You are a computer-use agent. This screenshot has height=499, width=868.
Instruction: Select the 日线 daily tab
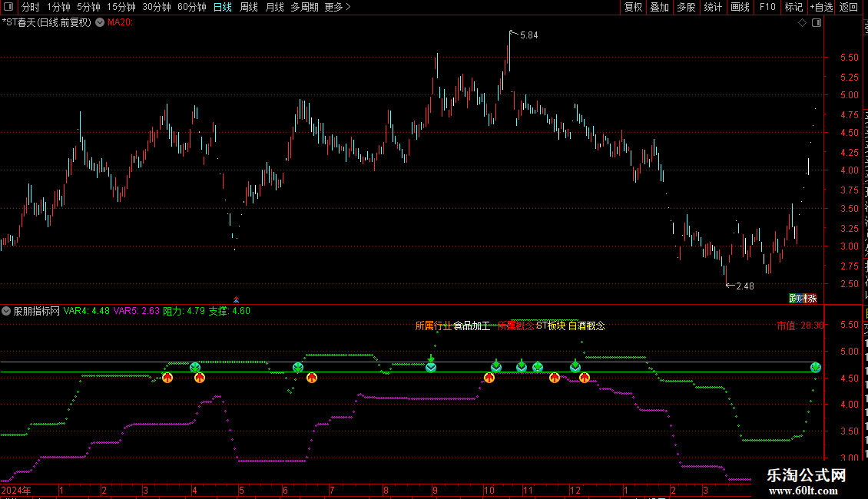pos(223,7)
